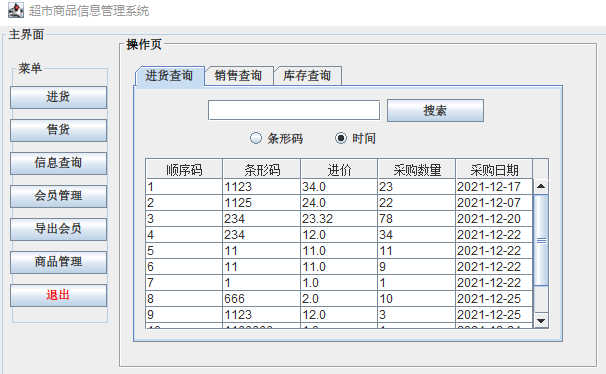This screenshot has width=606, height=374.
Task: Click the 搜索 button
Action: click(435, 110)
